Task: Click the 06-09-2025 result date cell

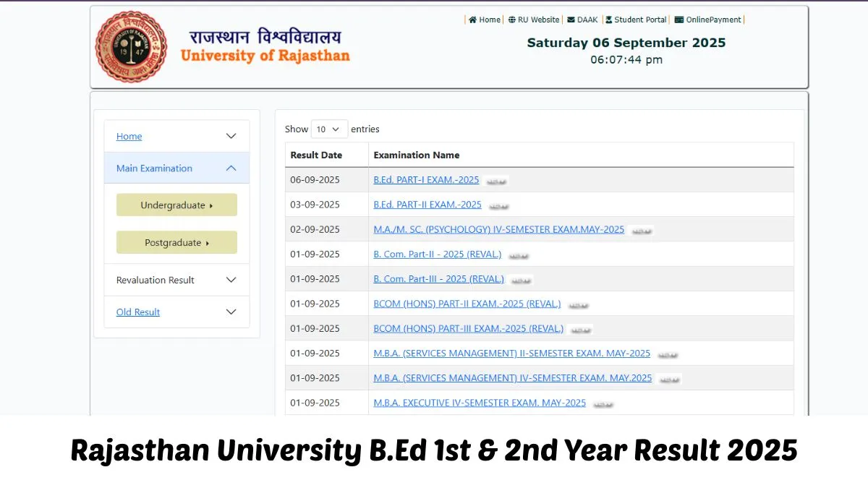Action: 327,179
